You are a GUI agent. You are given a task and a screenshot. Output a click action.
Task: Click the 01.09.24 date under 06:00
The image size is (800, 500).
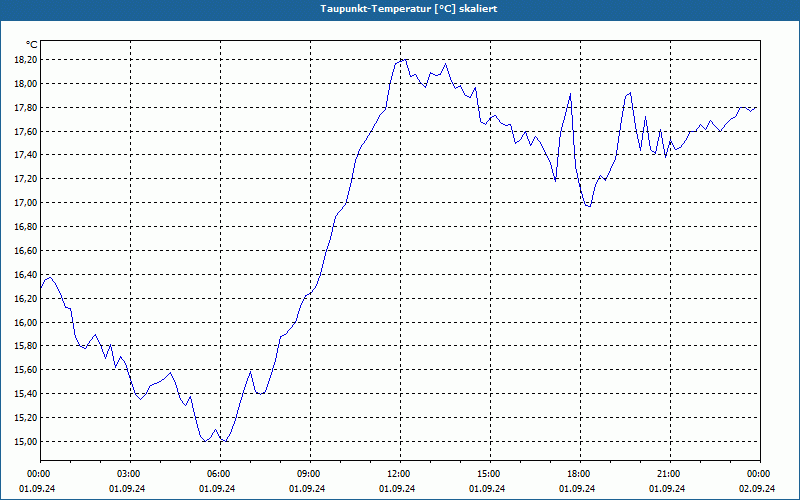pyautogui.click(x=217, y=489)
